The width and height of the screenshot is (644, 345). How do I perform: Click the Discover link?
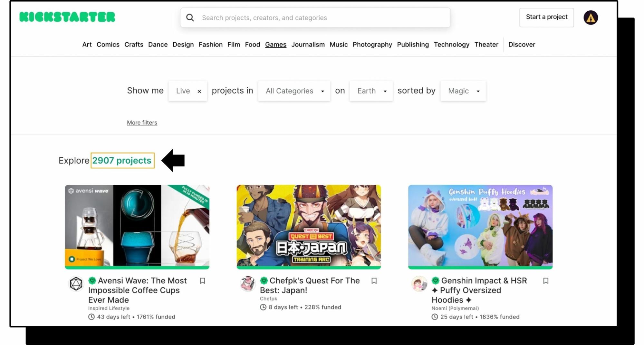coord(522,44)
